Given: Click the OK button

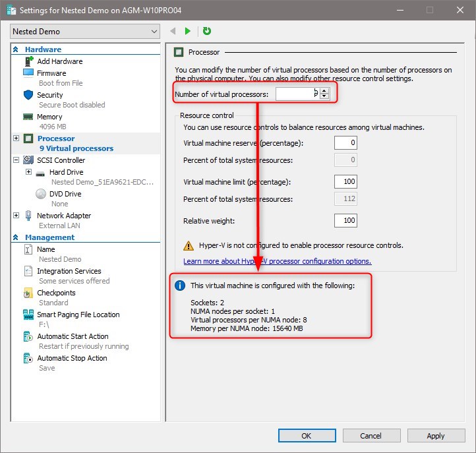Looking at the screenshot, I should (x=307, y=436).
